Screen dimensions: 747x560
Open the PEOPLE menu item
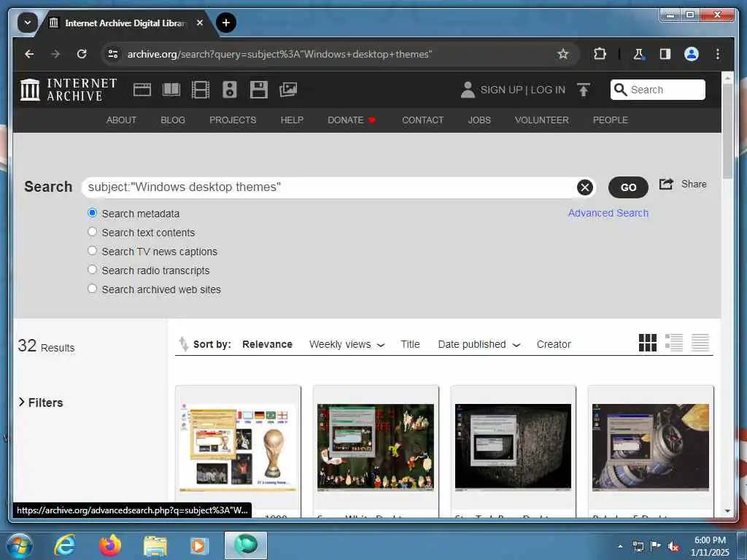click(611, 120)
